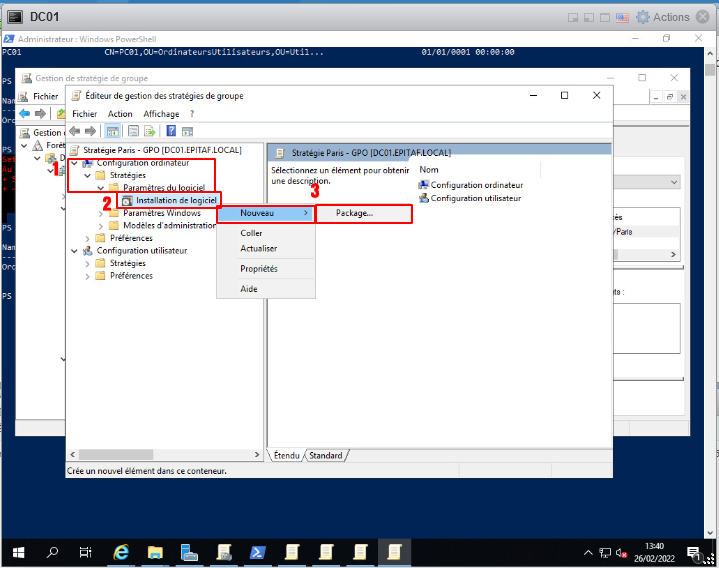Switch to the Standard tab
Viewport: 719px width, 568px height.
(325, 456)
